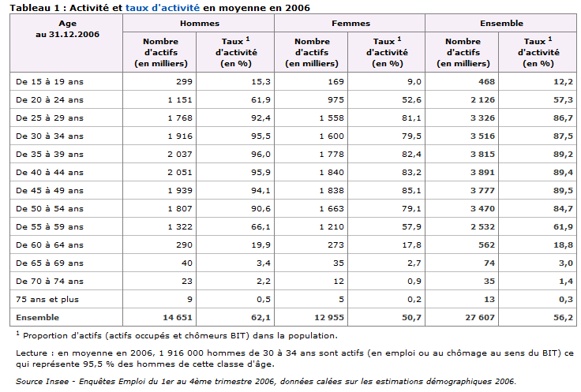
Task: Select the 'De 25 à 29 ans' row label
Action: tap(50, 118)
